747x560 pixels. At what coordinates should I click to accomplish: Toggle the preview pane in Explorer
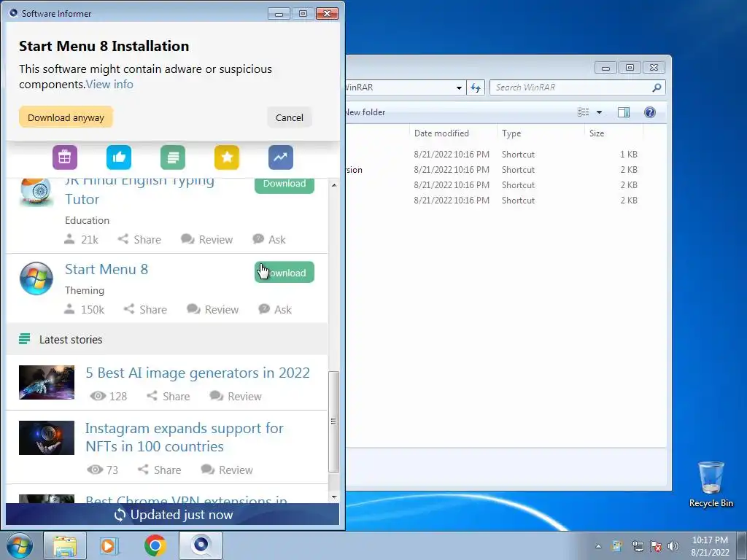click(624, 112)
